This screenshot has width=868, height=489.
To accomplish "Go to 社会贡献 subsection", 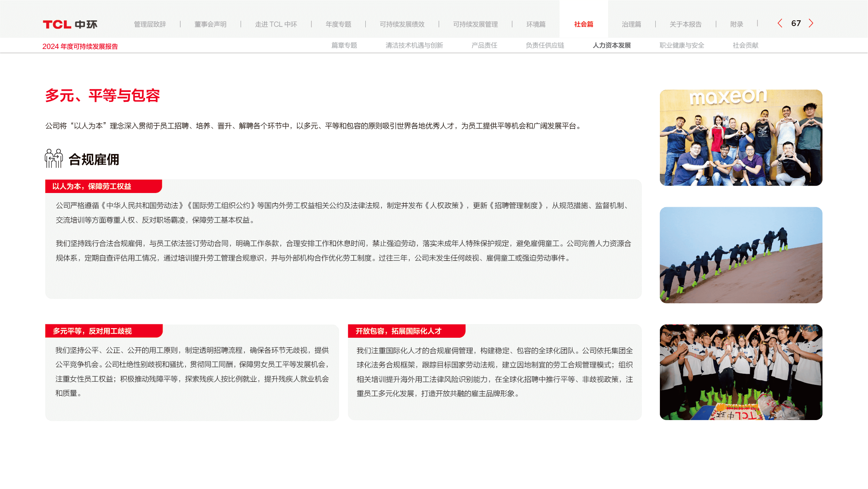I will coord(745,46).
